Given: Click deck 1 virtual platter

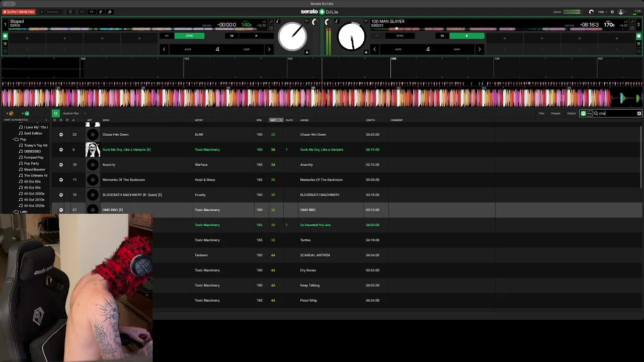Looking at the screenshot, I should pyautogui.click(x=292, y=36).
